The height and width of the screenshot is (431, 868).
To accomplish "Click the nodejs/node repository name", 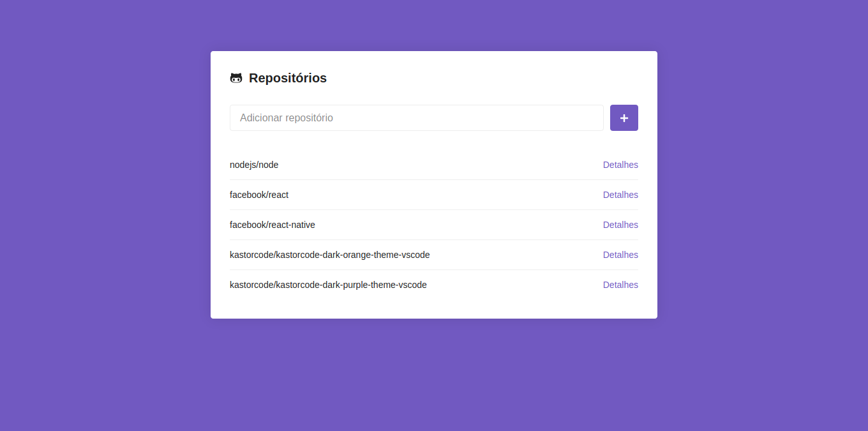I will click(x=254, y=165).
